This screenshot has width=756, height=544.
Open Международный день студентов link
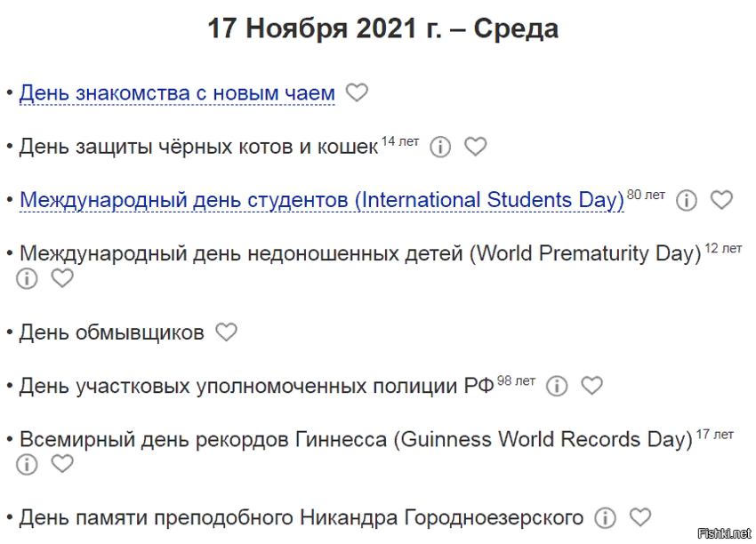coord(322,201)
